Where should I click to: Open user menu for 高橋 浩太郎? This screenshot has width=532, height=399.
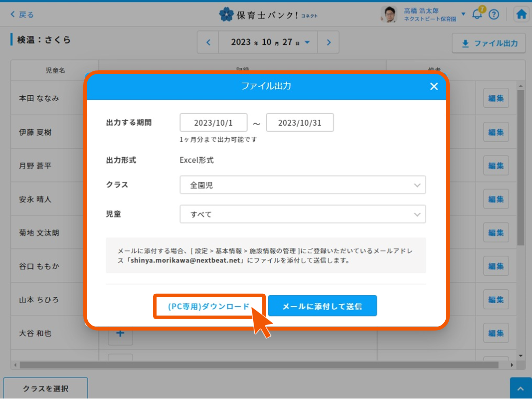click(x=463, y=14)
